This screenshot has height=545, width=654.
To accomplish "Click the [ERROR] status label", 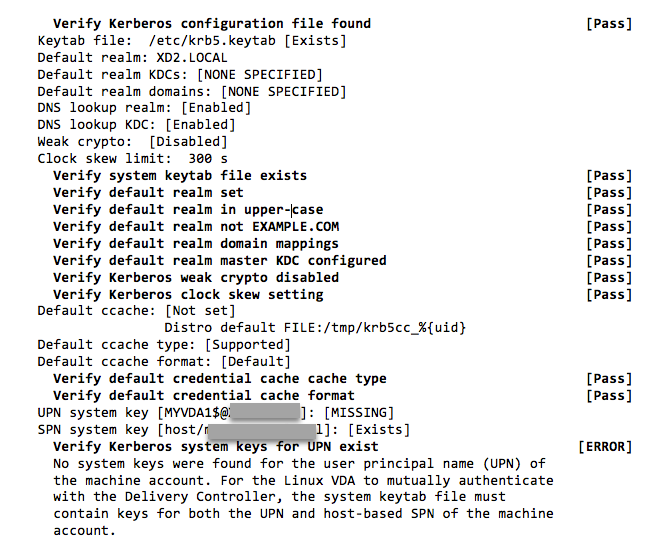I will 605,447.
